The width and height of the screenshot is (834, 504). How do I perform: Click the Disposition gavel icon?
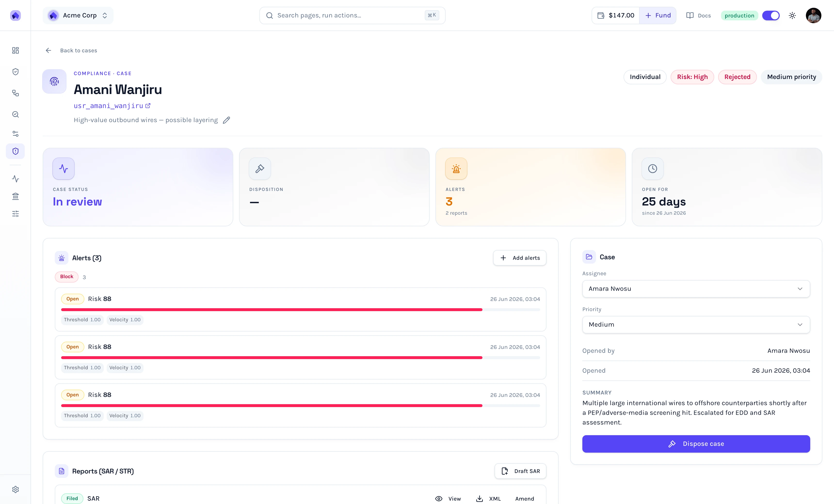click(260, 168)
